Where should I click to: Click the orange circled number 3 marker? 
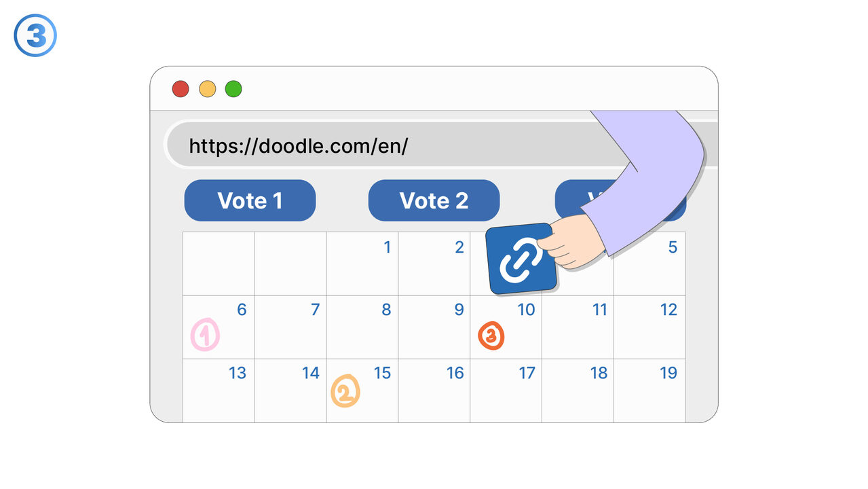click(491, 336)
